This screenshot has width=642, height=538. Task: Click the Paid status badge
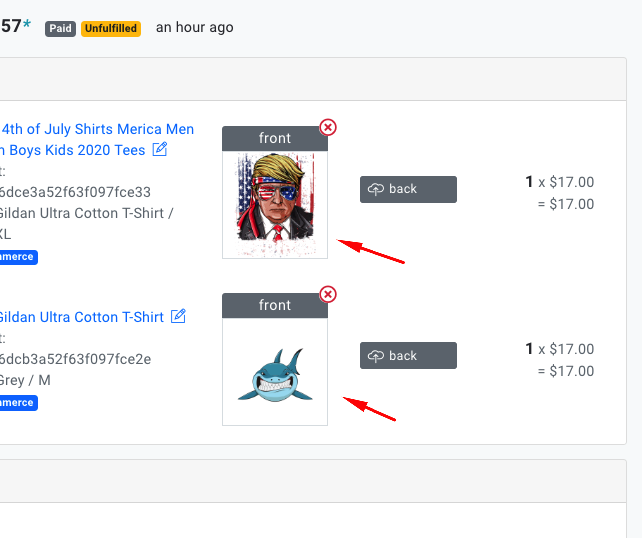(x=60, y=29)
